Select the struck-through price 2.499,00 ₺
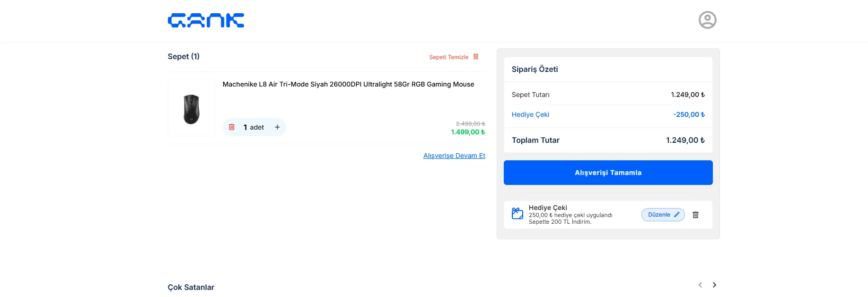 [470, 124]
